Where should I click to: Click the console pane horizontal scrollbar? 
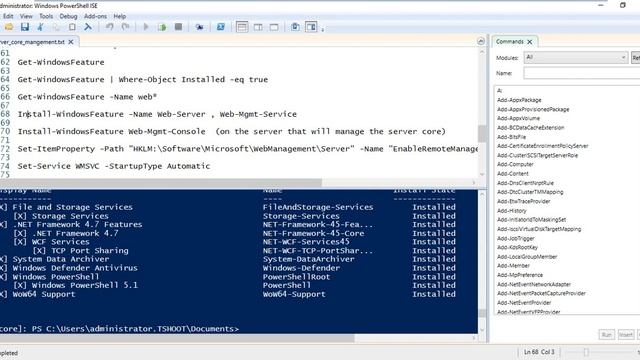[x=178, y=338]
